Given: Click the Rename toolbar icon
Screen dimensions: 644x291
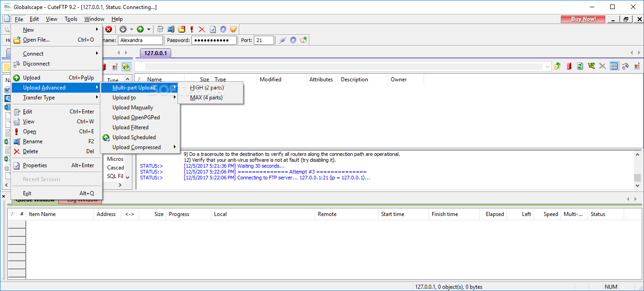Looking at the screenshot, I should pyautogui.click(x=171, y=29).
